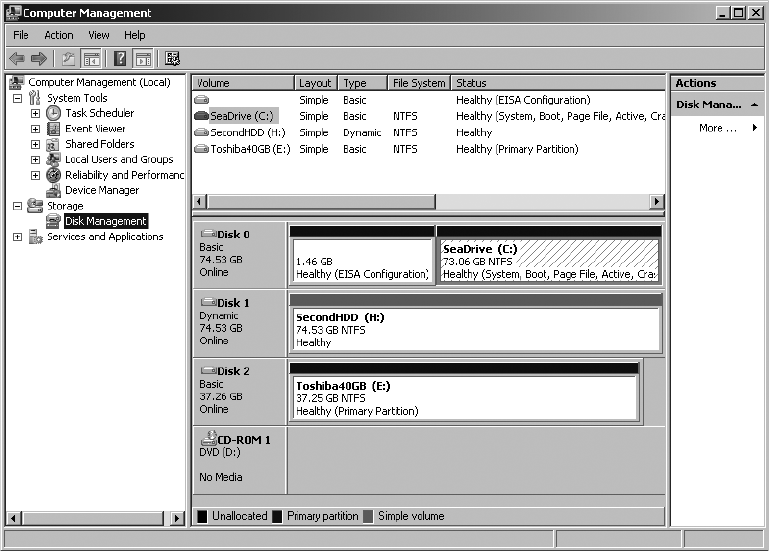Open the Action menu
This screenshot has width=769, height=551.
pyautogui.click(x=58, y=35)
